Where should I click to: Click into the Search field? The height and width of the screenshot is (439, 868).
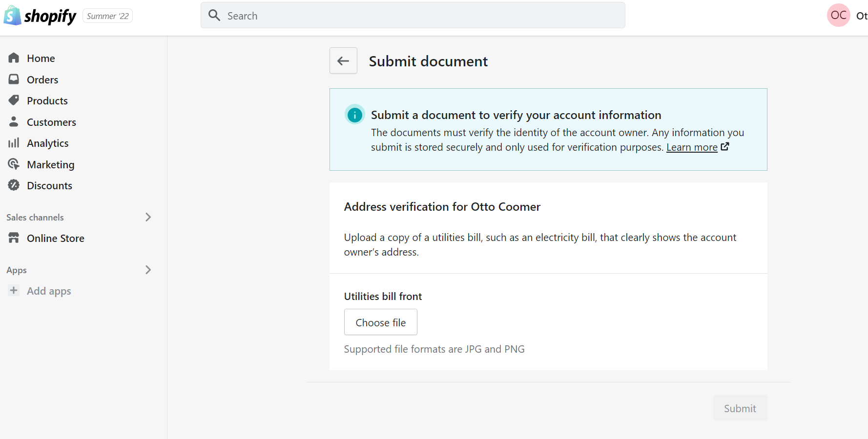420,16
